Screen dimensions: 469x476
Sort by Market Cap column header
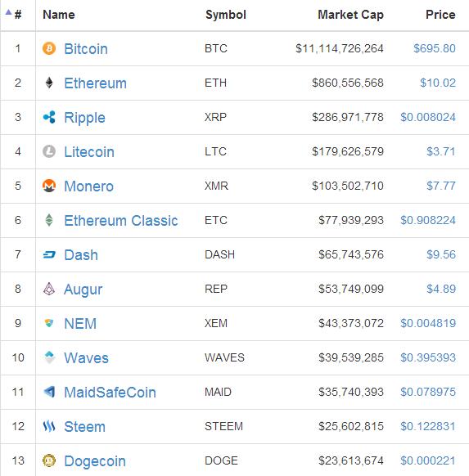(x=350, y=15)
